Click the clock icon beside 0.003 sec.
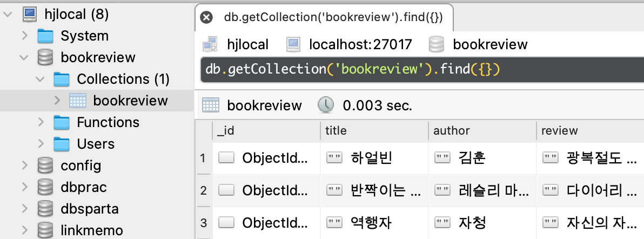 326,106
